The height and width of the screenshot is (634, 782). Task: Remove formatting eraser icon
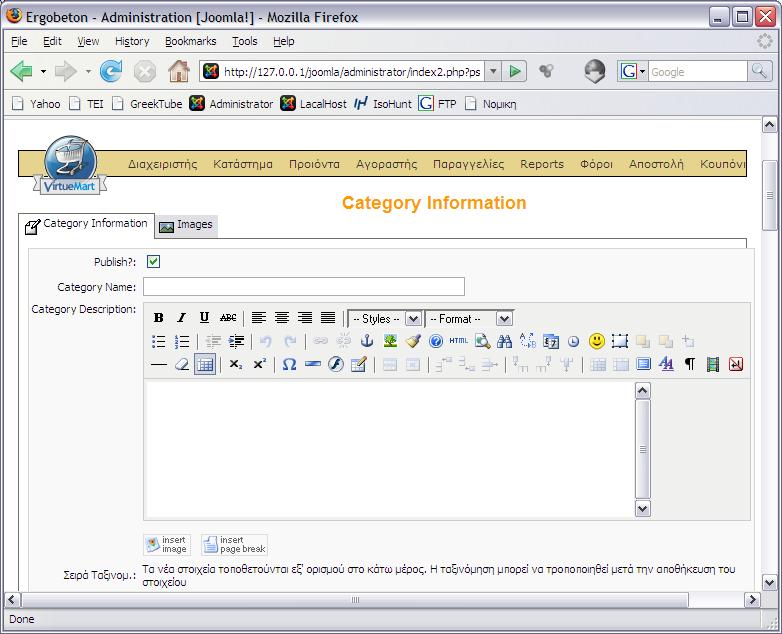182,365
